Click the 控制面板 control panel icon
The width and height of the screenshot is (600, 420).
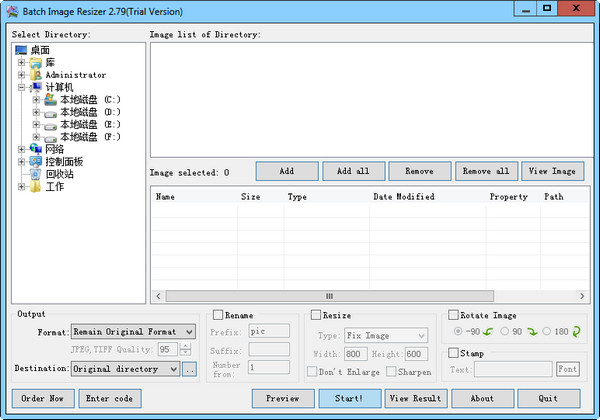pyautogui.click(x=36, y=161)
